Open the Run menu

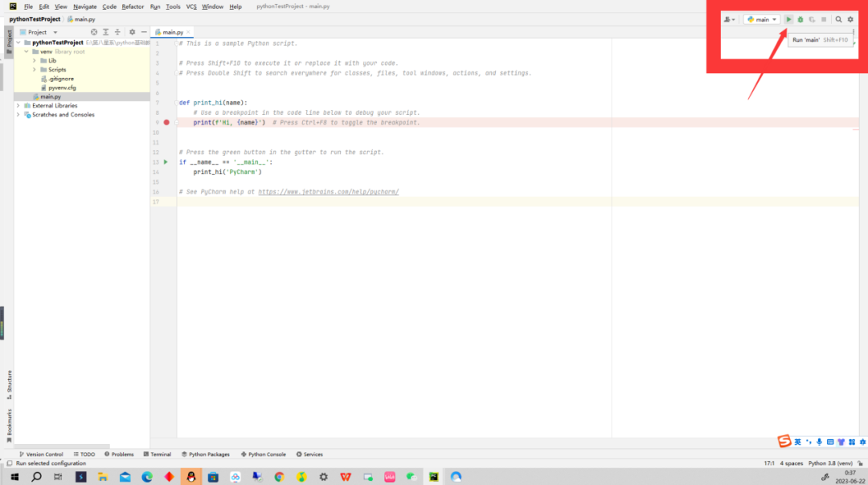(x=155, y=6)
